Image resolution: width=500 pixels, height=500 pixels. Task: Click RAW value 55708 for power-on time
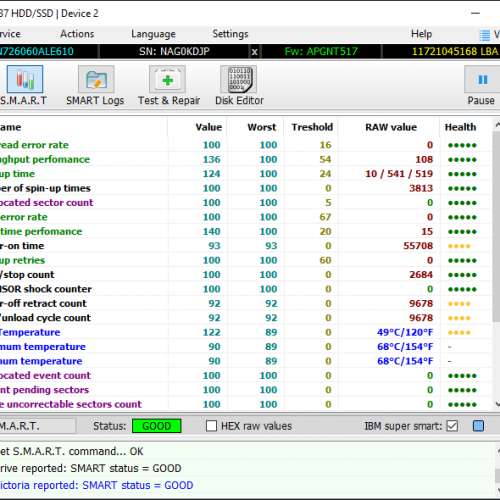(x=418, y=246)
